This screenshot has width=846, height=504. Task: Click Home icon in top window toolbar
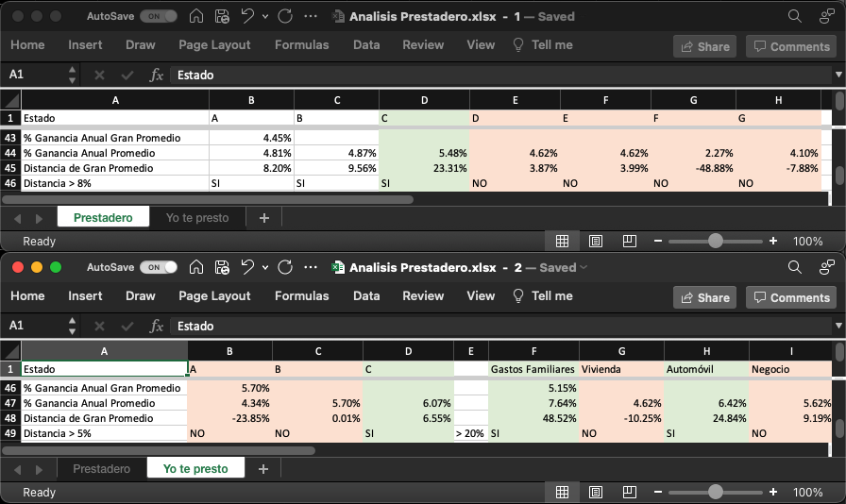(x=196, y=16)
